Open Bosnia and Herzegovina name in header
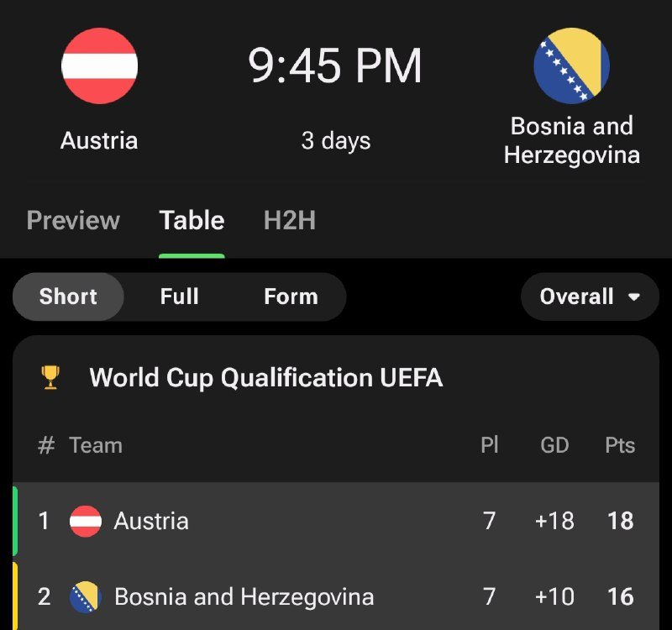This screenshot has height=630, width=672. coord(571,140)
